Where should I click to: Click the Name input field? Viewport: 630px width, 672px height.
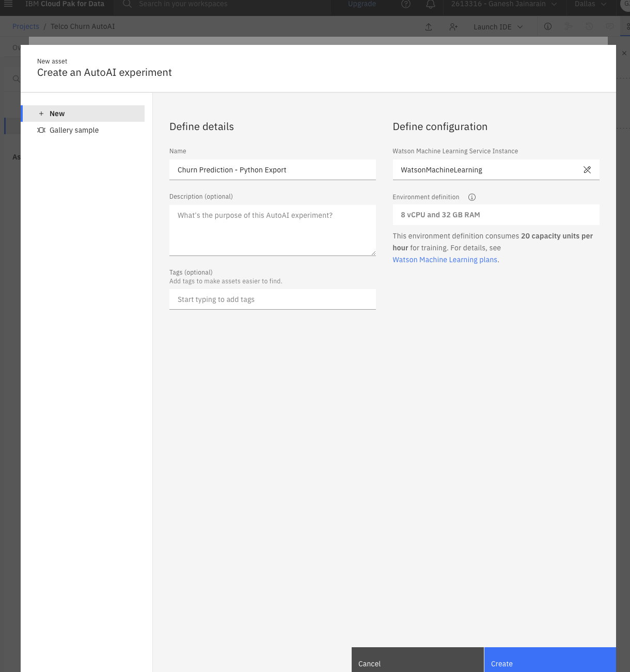point(273,170)
